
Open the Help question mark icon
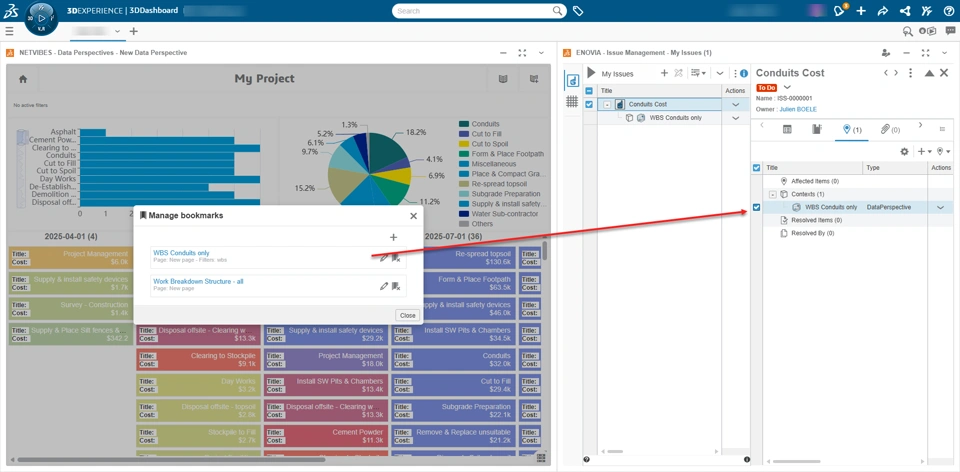(948, 11)
